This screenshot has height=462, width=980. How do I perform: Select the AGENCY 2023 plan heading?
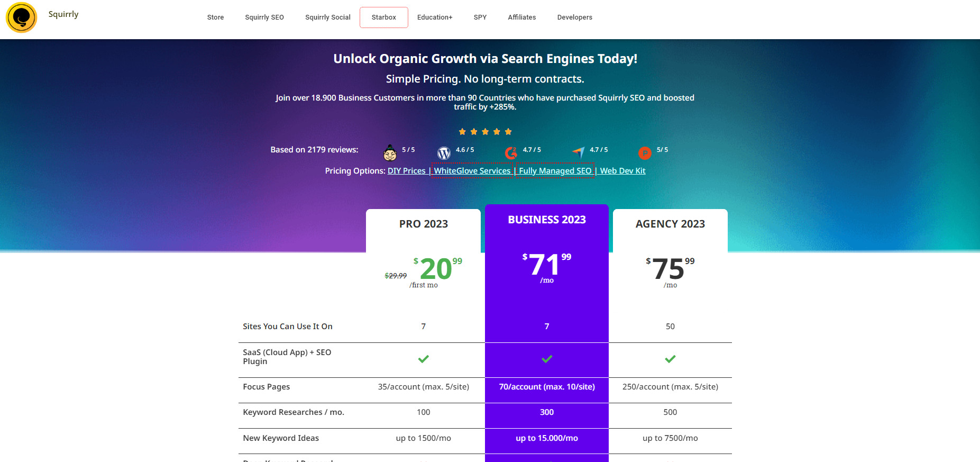coord(670,224)
